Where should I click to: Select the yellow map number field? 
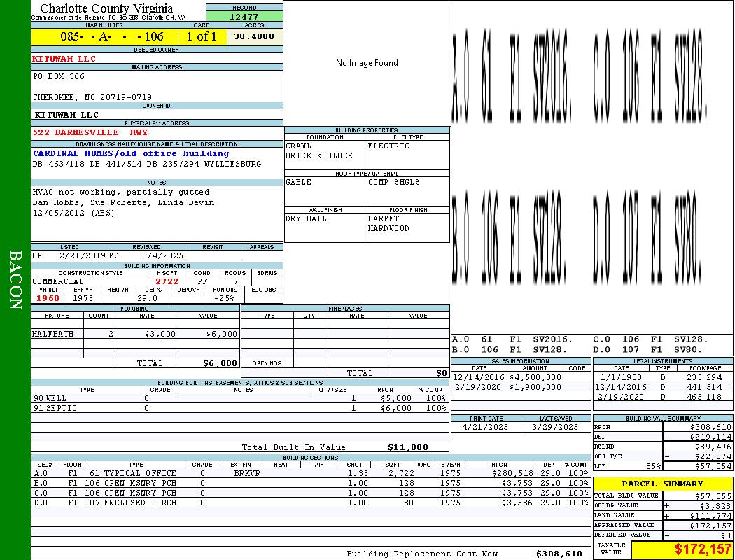pyautogui.click(x=105, y=36)
